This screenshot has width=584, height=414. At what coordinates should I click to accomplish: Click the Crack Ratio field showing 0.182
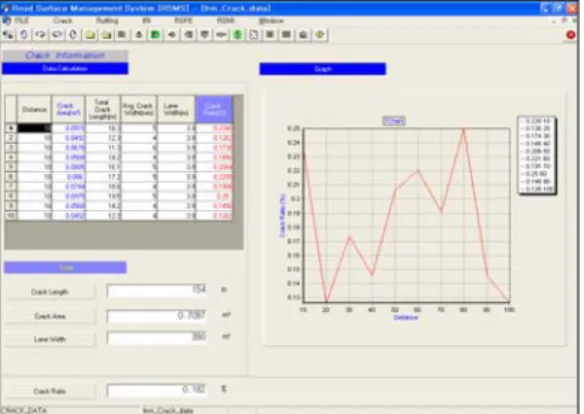click(x=156, y=390)
